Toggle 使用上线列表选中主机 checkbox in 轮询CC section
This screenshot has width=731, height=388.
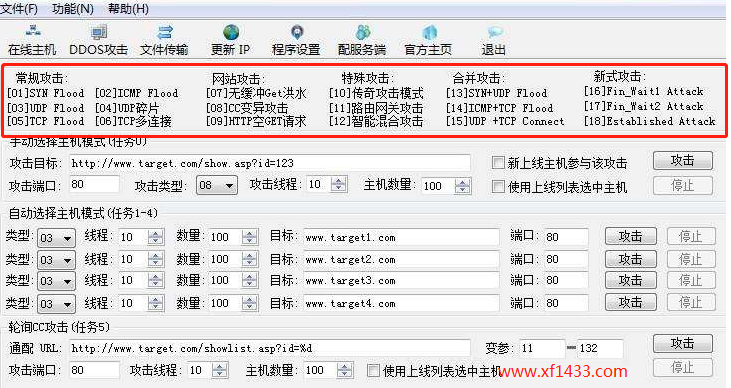373,371
